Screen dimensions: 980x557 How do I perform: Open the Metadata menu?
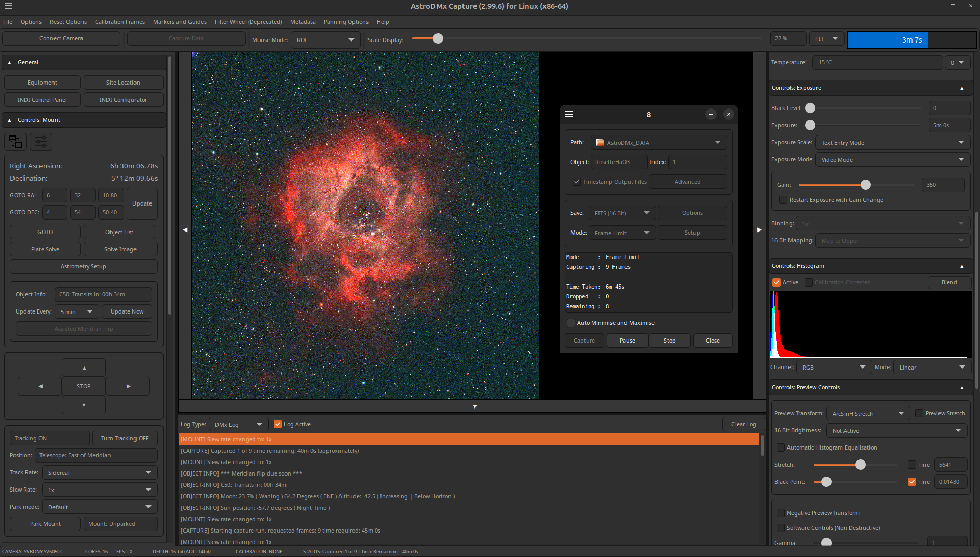pos(303,22)
